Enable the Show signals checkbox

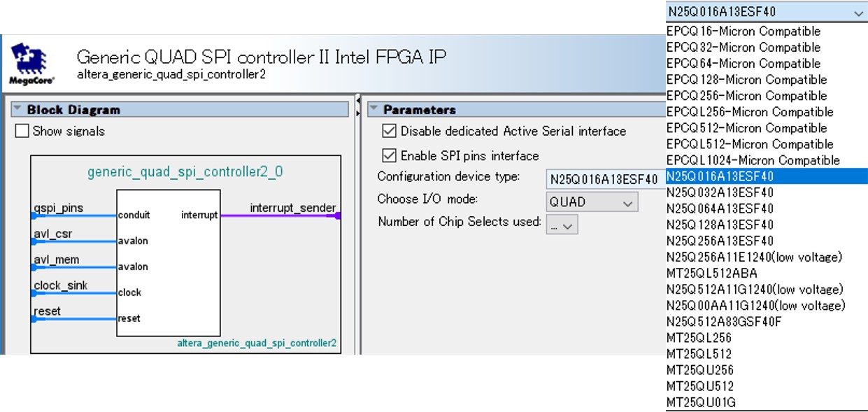tap(22, 131)
